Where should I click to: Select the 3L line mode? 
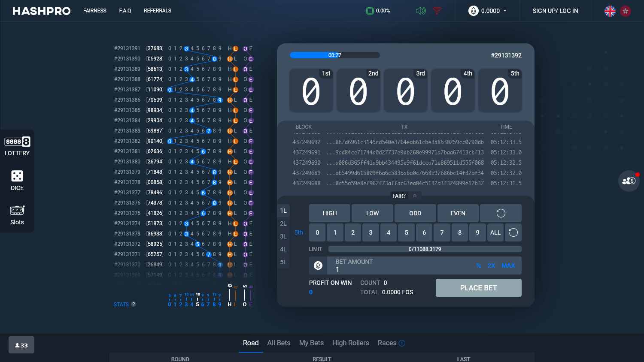283,236
